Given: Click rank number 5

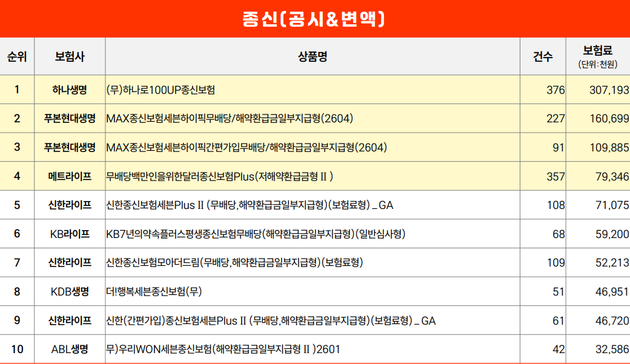Looking at the screenshot, I should click(17, 205).
